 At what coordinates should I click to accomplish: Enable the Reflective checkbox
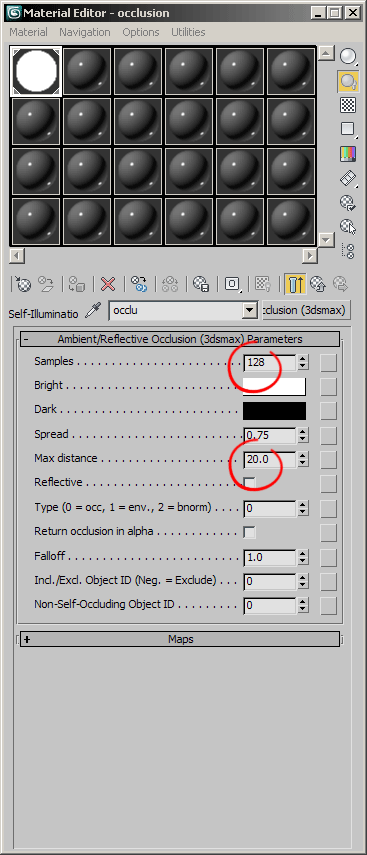point(249,483)
